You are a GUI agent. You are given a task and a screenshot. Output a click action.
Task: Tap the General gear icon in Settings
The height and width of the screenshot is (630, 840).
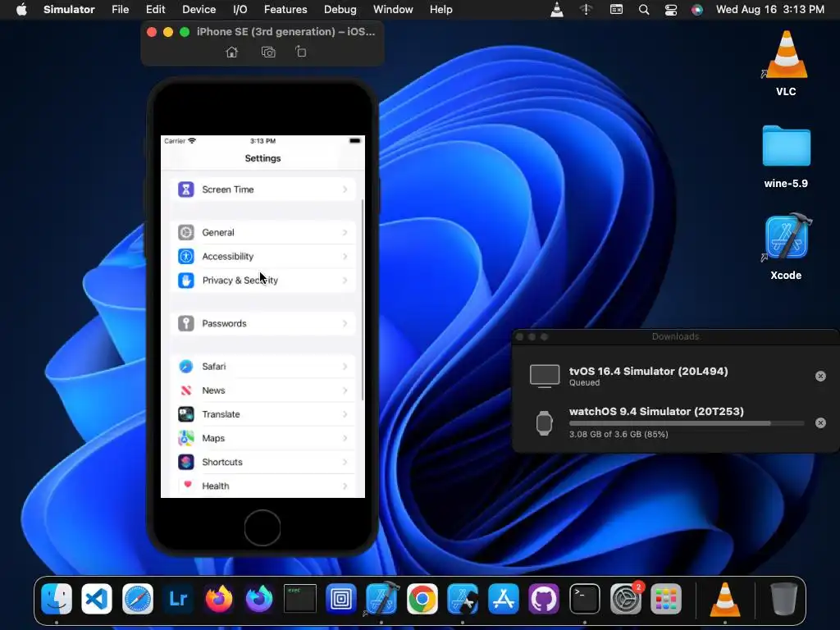186,232
